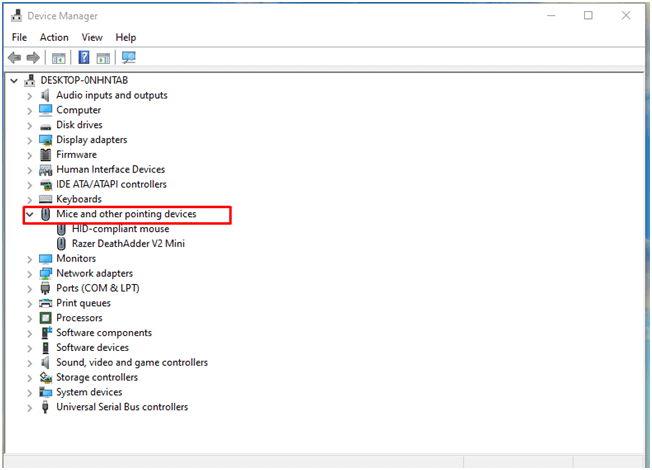Click the Processors chip icon
652x470 pixels.
45,318
